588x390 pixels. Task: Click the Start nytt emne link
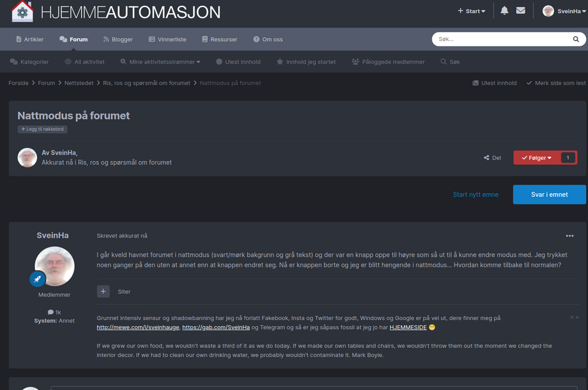475,194
